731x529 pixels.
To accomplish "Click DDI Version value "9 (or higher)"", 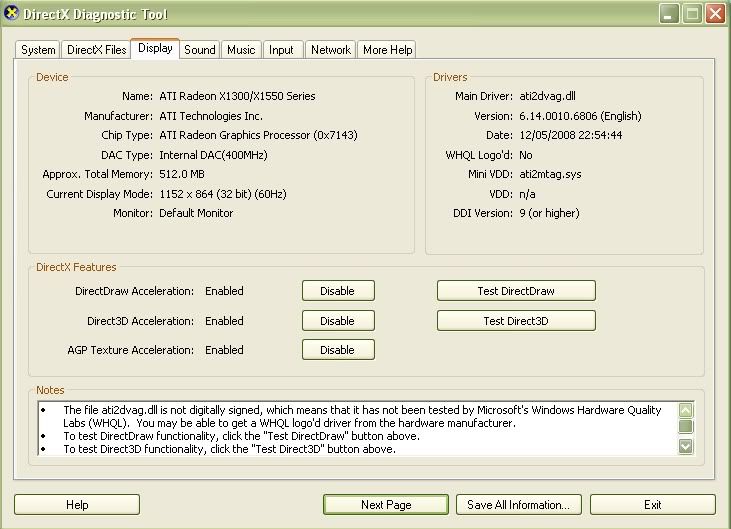I will [549, 213].
